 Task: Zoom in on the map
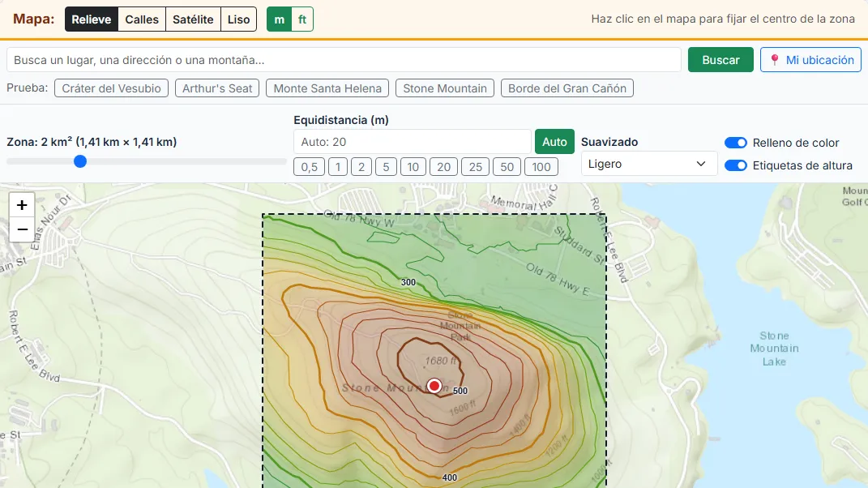(x=22, y=205)
